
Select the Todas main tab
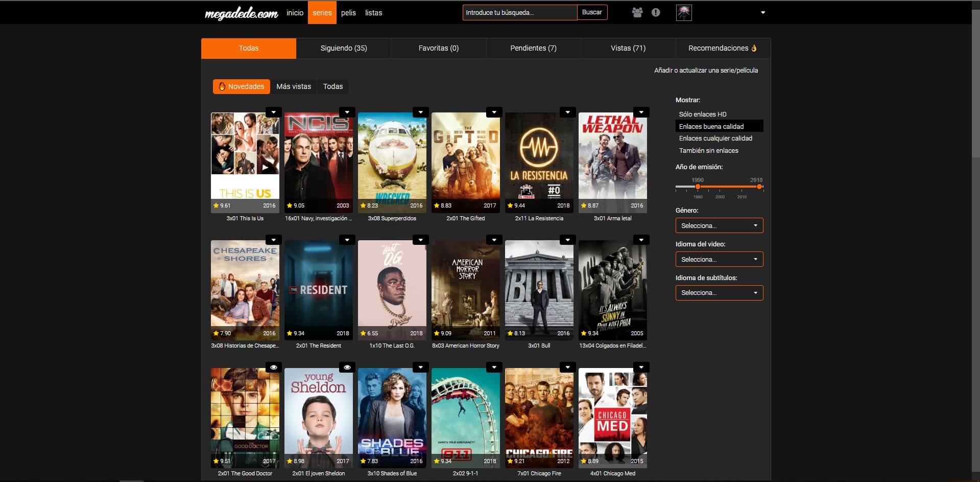point(249,48)
